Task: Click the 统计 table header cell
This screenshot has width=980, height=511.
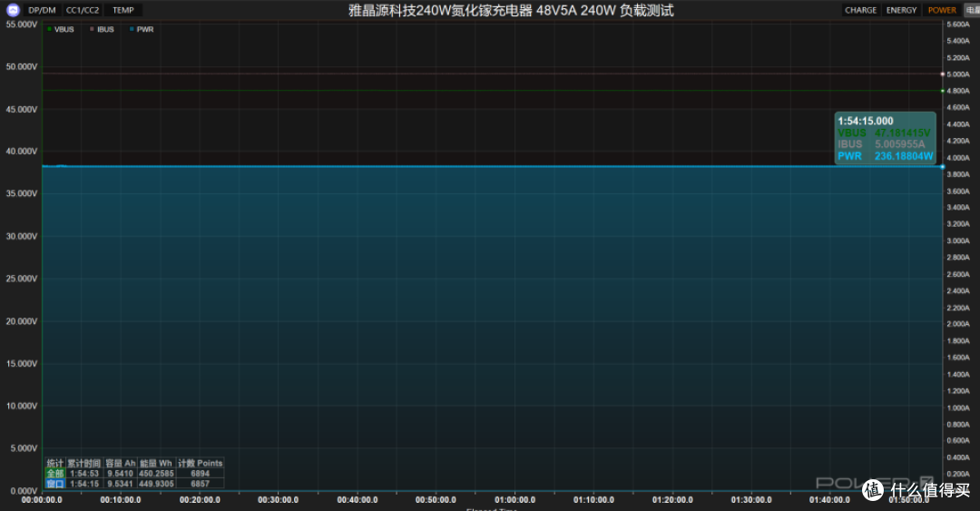Action: click(x=55, y=464)
